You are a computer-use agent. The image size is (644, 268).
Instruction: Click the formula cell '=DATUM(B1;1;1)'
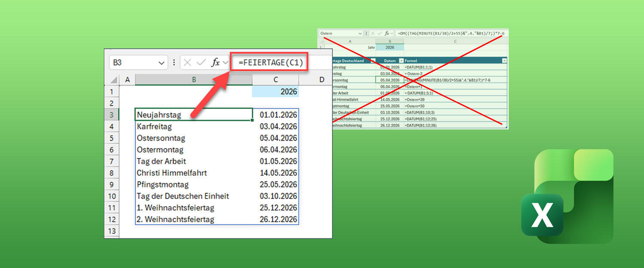click(456, 67)
